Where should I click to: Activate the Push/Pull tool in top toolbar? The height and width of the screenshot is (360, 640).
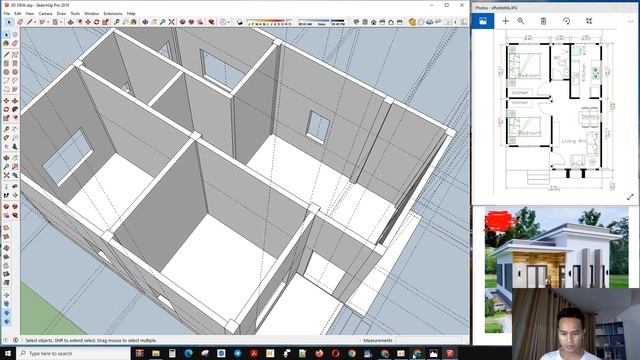coord(70,22)
